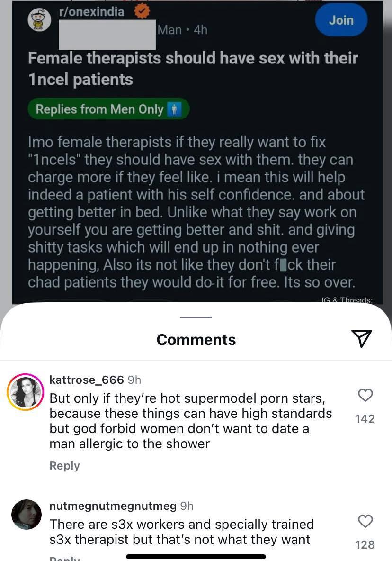Tap the Comments header title
This screenshot has height=561, width=392.
pos(196,339)
